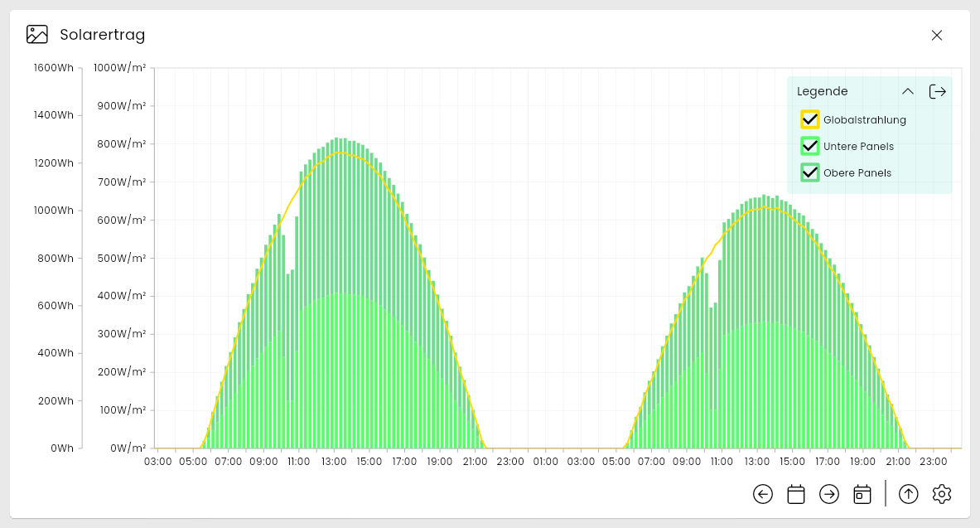Image resolution: width=980 pixels, height=528 pixels.
Task: Click the chart icon beside Solarertrag
Action: [36, 34]
